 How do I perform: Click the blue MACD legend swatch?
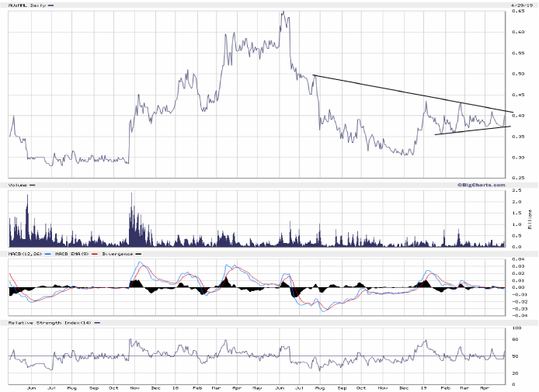[48, 253]
